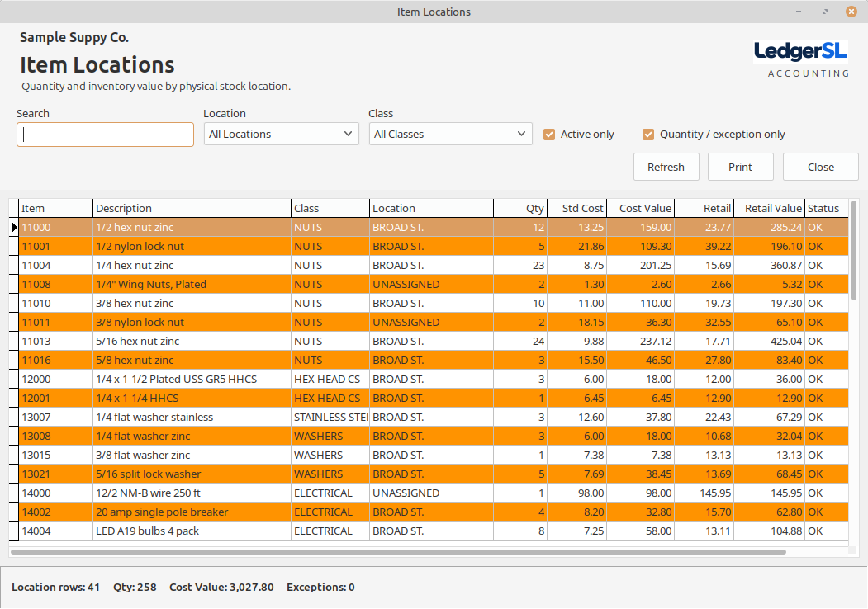
Task: Select 'LED A19 bulbs 4 pack' description
Action: [192, 531]
